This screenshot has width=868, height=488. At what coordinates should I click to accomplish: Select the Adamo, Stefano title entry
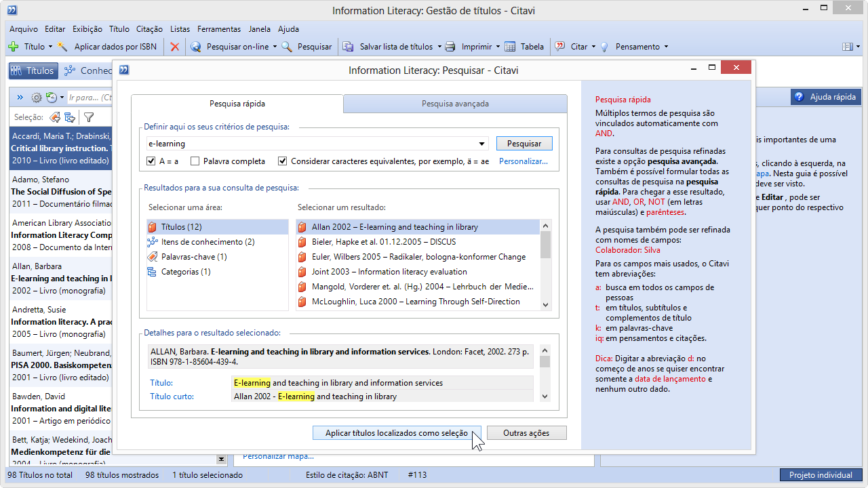click(x=60, y=192)
